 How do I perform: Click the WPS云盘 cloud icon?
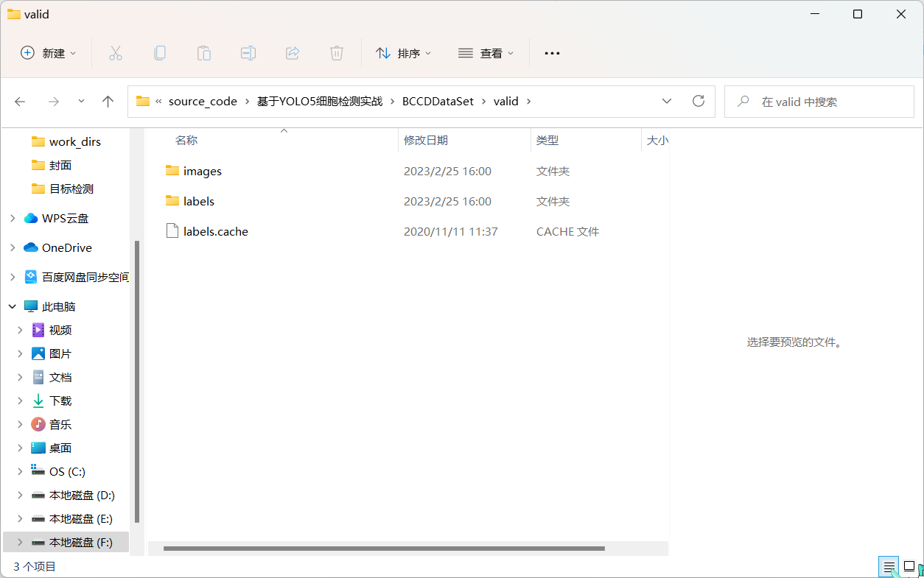[31, 218]
